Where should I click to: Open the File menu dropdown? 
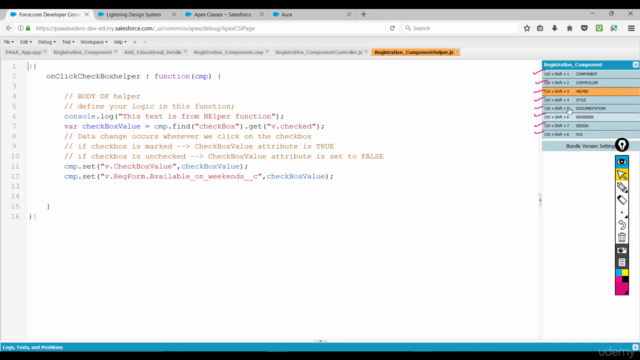(x=9, y=42)
